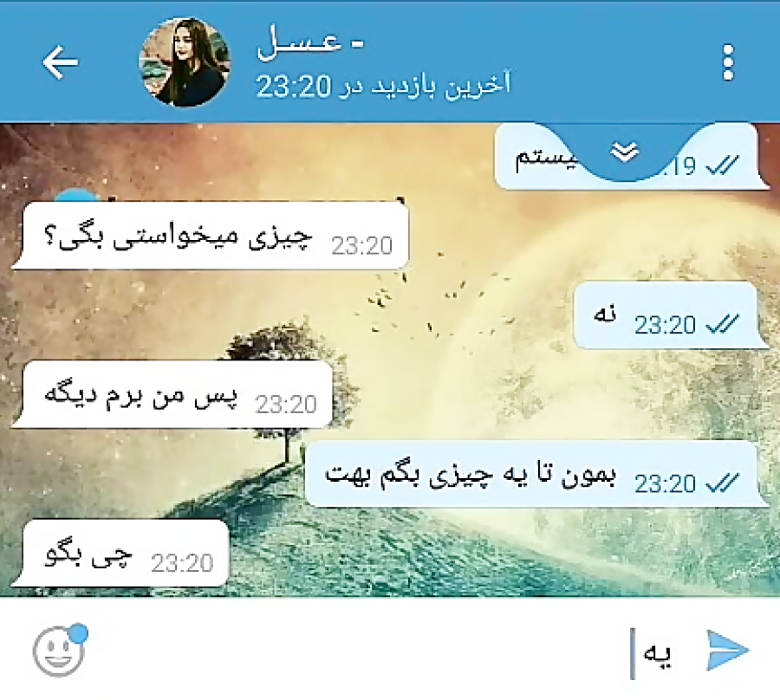Tap timestamp 23:20 on چی بگو message
This screenshot has height=700, width=780.
[x=182, y=563]
